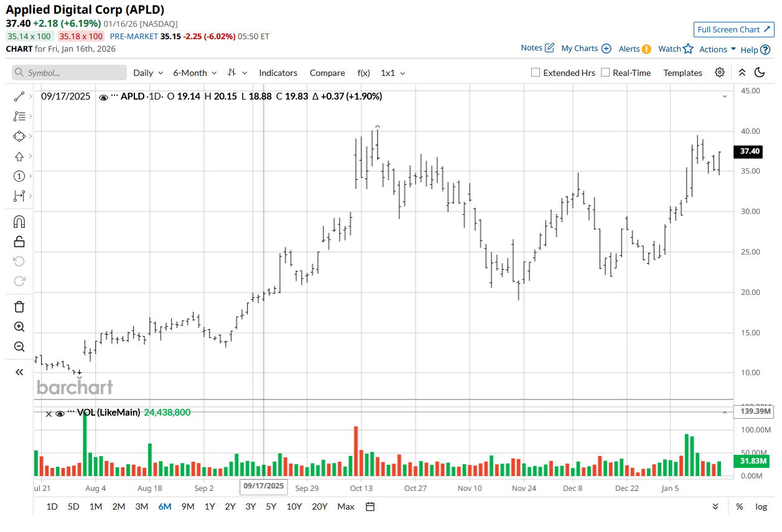Select the trend line drawing tool
782x532 pixels.
19,96
